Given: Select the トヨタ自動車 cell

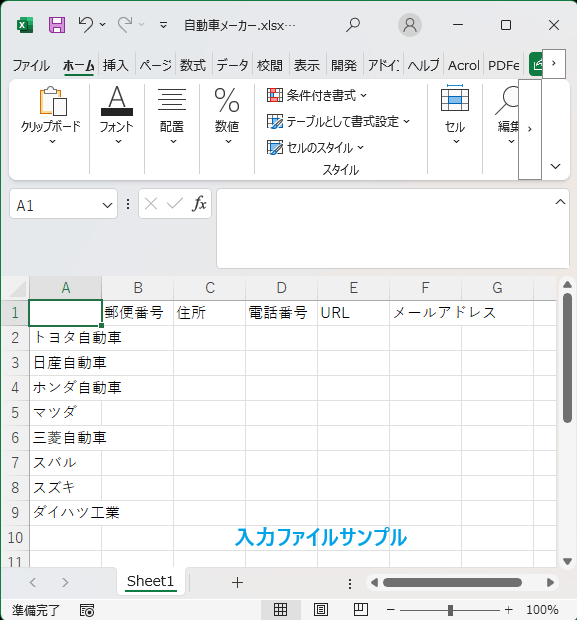Looking at the screenshot, I should pos(65,338).
